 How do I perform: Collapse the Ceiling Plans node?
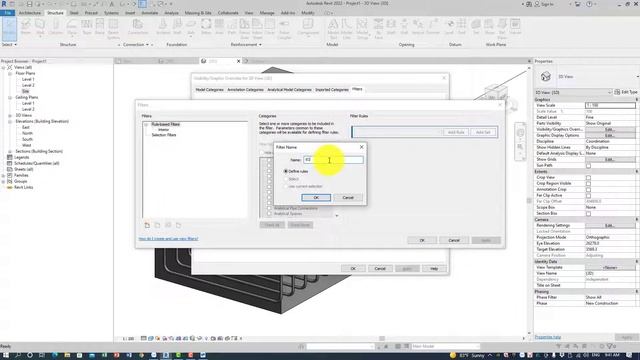[10, 98]
